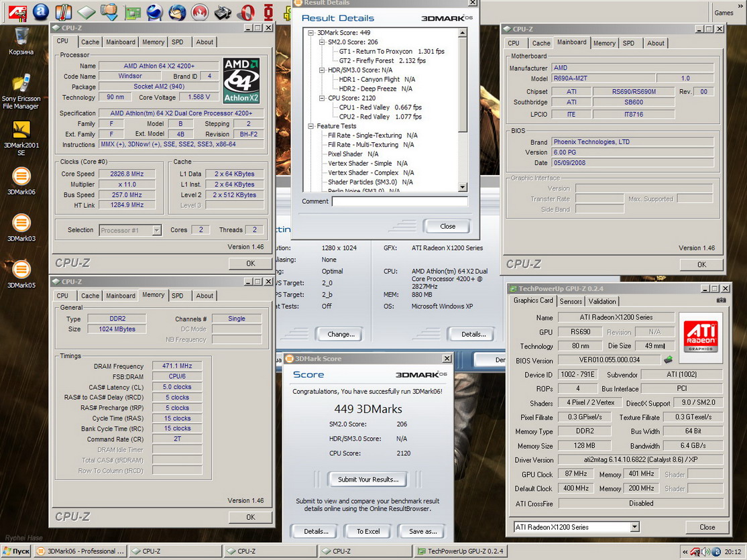Launch the thermometer temperature monitor shortcut
The image size is (747, 560).
[63, 12]
